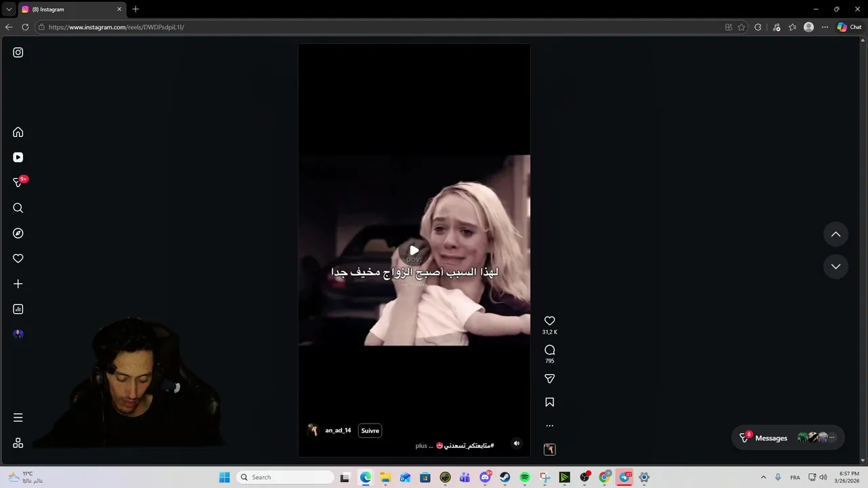Reload the Instagram page
Image resolution: width=868 pixels, height=488 pixels.
[x=25, y=27]
